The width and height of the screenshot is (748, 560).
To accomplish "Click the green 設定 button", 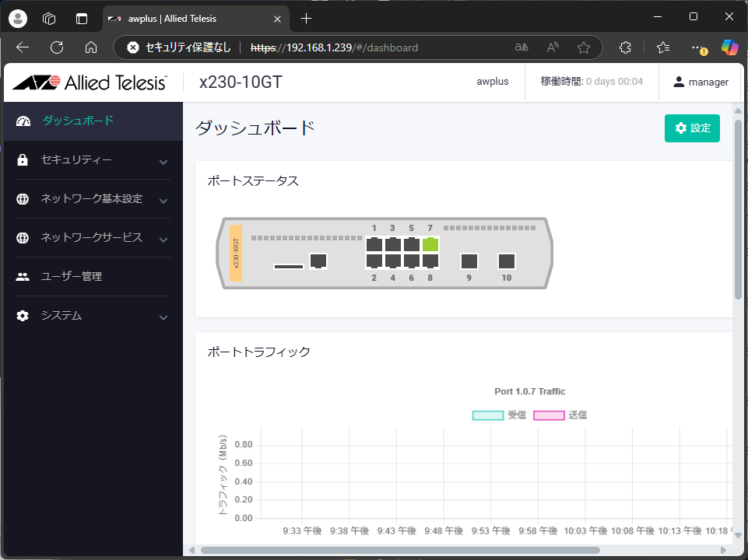I will (692, 128).
